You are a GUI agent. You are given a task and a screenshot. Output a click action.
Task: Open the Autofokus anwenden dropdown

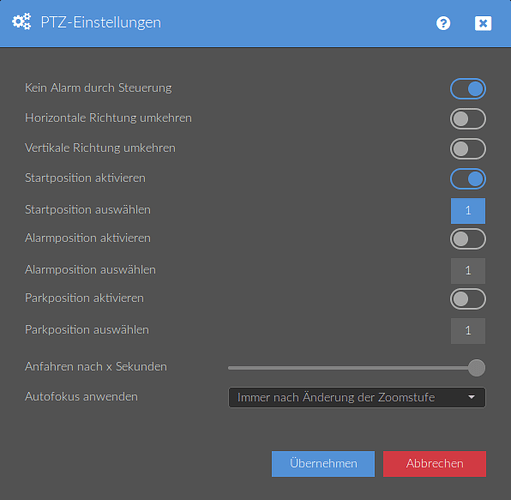[x=357, y=397]
